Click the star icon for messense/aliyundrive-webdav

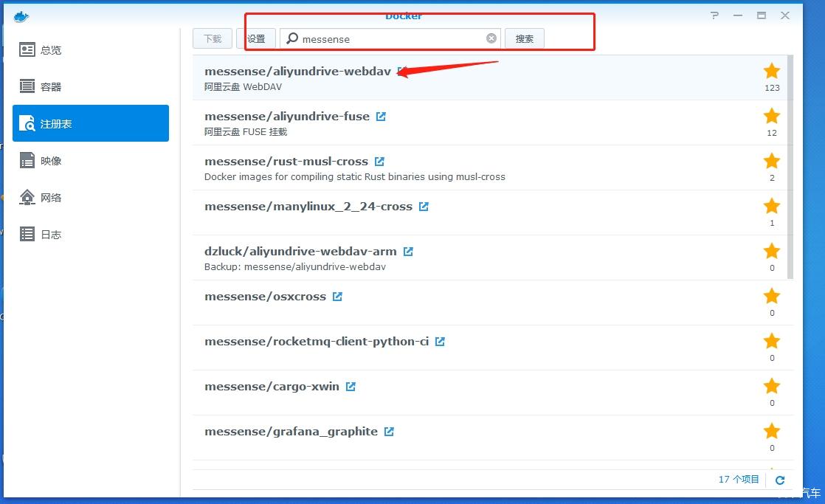772,71
